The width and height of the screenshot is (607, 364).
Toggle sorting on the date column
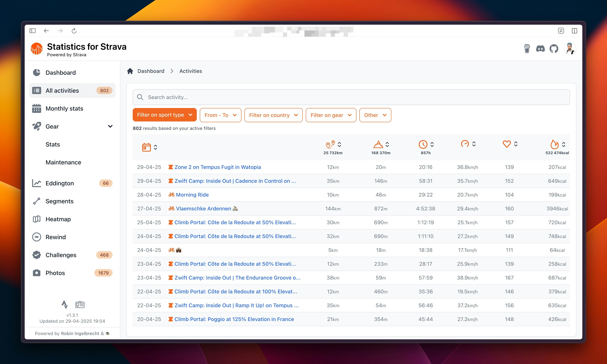click(156, 147)
